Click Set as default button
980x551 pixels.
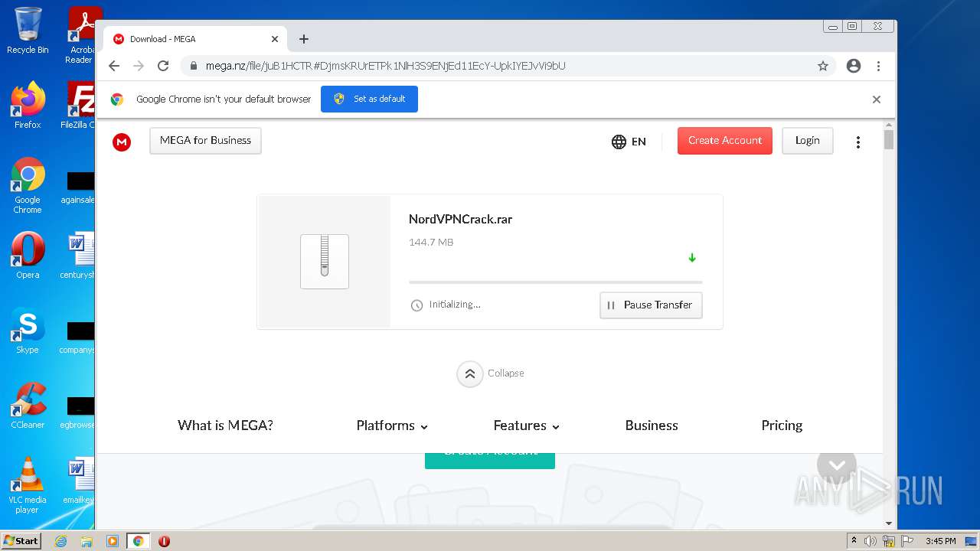369,99
